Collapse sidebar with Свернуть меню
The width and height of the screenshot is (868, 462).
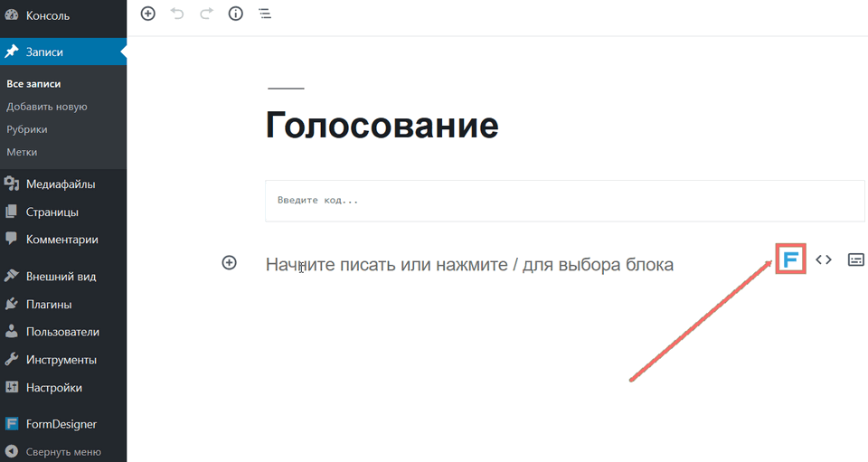coord(63,452)
